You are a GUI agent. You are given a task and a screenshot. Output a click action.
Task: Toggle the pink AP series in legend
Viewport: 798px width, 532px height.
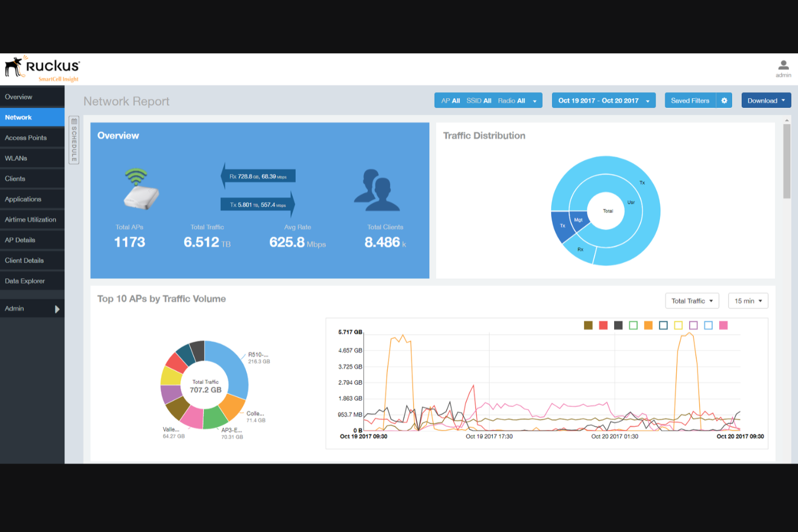coord(724,325)
